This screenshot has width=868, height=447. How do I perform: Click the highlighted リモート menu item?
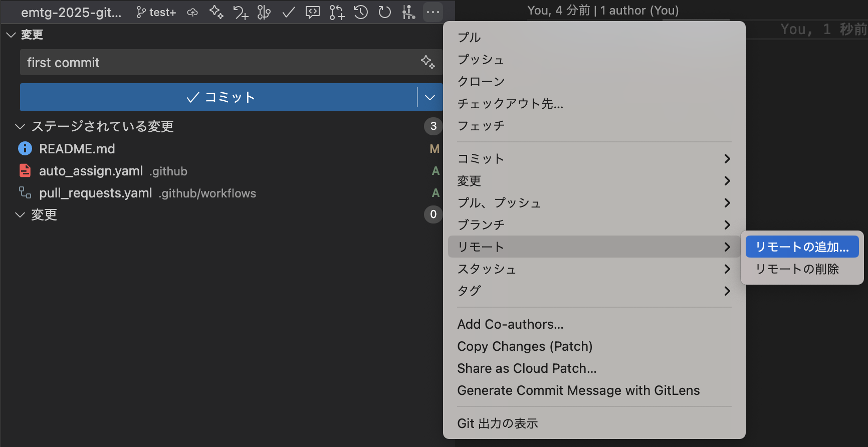[594, 247]
